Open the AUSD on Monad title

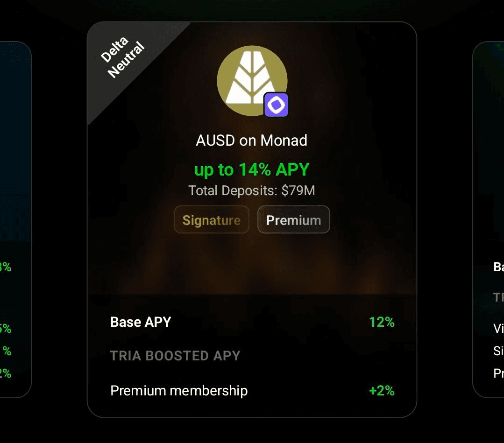(251, 141)
